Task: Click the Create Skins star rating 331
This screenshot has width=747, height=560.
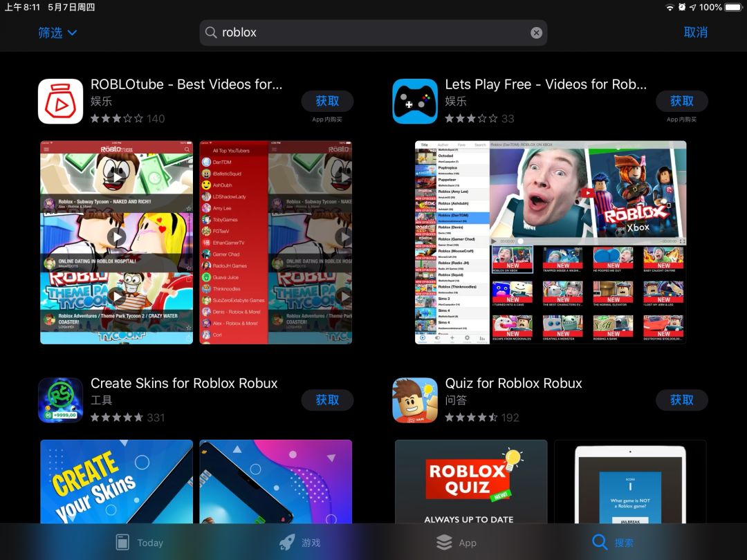Action: click(128, 418)
